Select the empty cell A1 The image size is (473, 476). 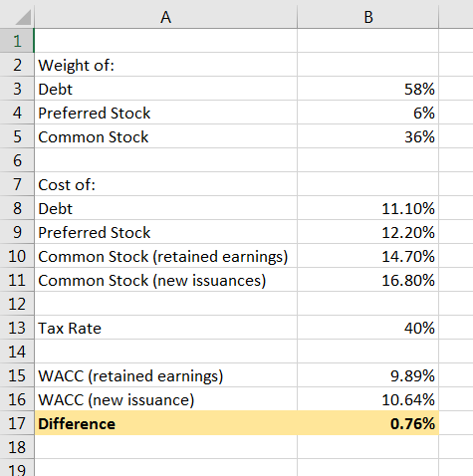click(x=165, y=41)
